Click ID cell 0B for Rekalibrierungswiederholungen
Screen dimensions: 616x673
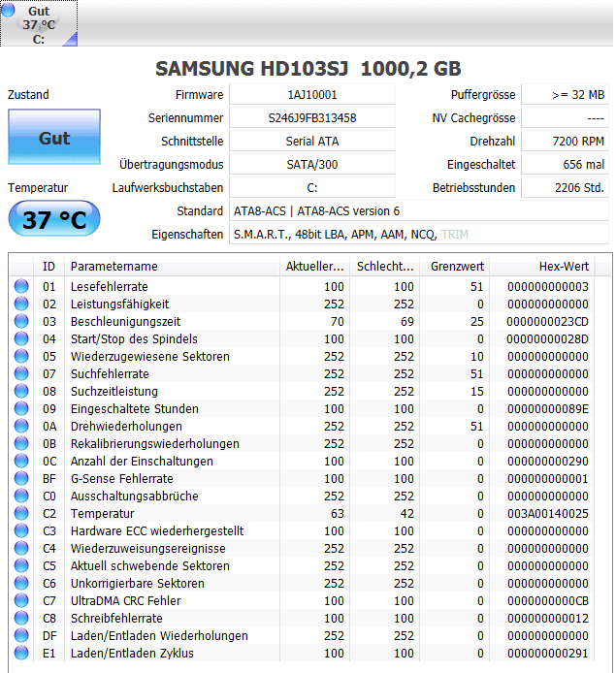point(49,444)
